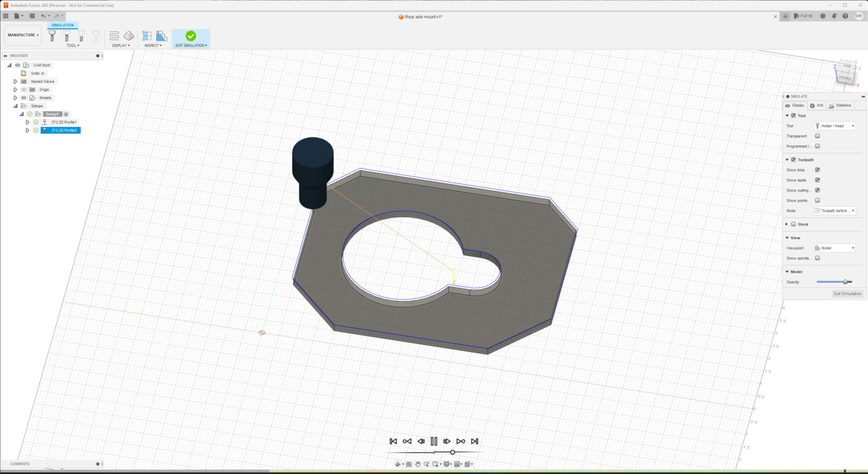Click the Display stock block icon
This screenshot has height=474, width=868.
[129, 35]
